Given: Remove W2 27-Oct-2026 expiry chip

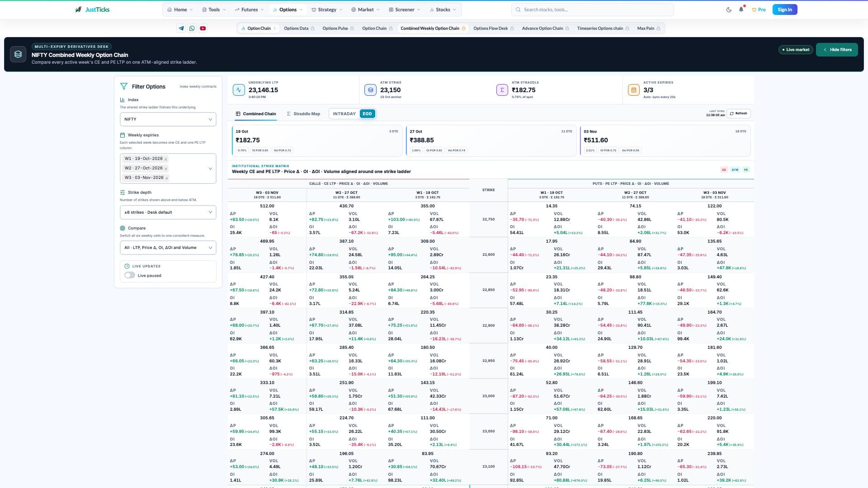Looking at the screenshot, I should point(166,169).
